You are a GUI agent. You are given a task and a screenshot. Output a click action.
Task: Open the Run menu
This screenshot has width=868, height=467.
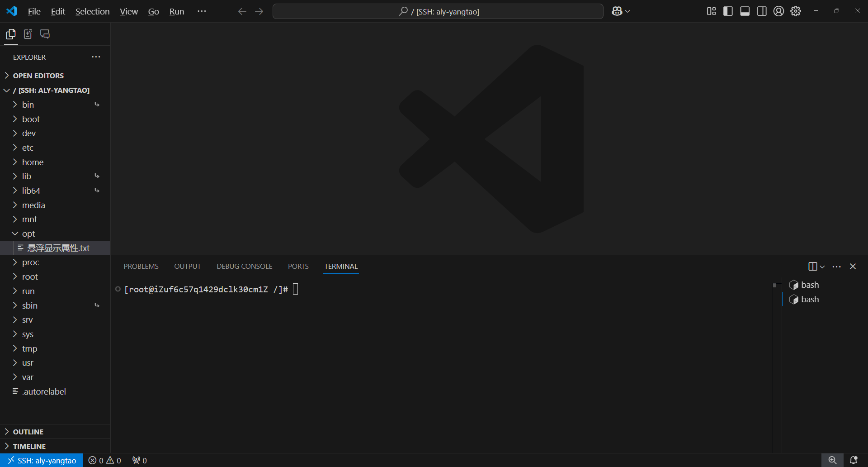tap(177, 11)
